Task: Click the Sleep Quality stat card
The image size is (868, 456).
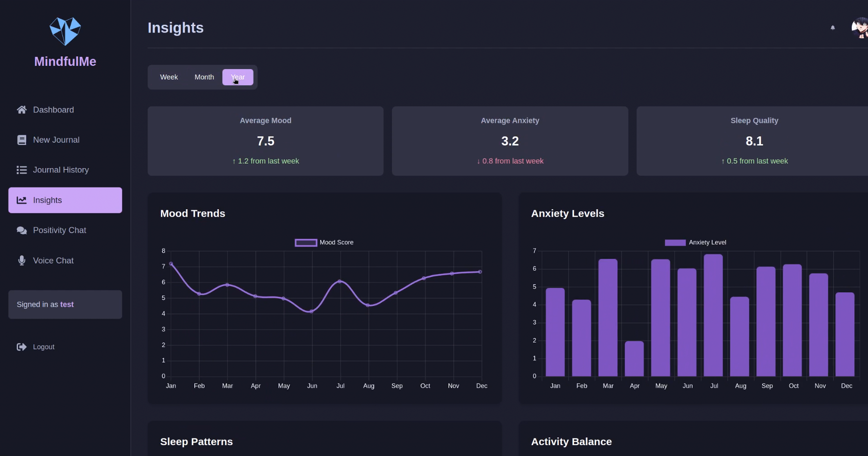Action: 754,141
